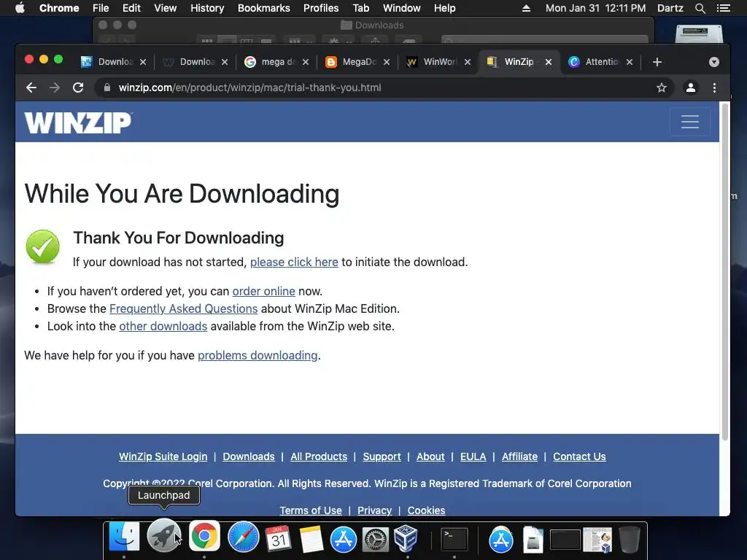Open the 'order online' link
The width and height of the screenshot is (747, 560).
[x=263, y=291]
